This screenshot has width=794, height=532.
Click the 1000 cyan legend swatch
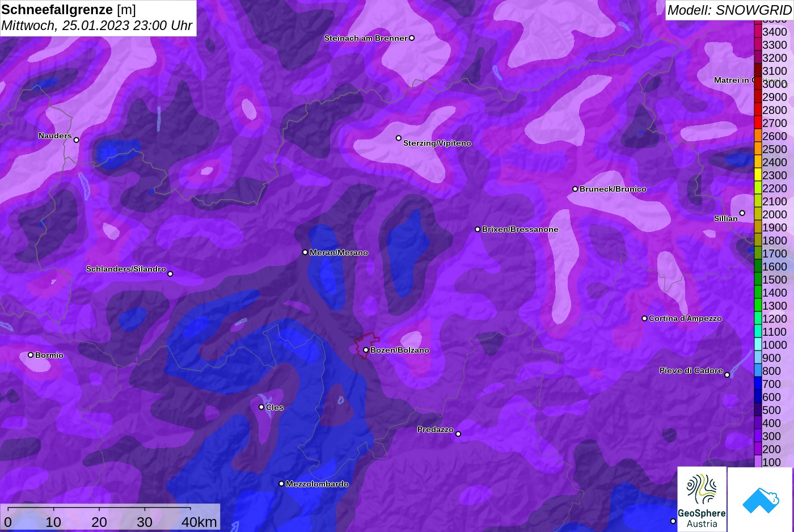(758, 344)
